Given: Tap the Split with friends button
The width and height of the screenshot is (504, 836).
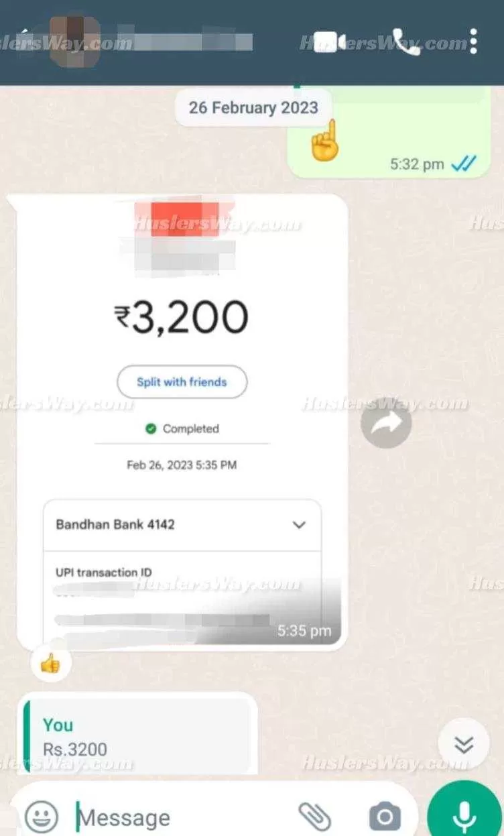Looking at the screenshot, I should pyautogui.click(x=182, y=382).
